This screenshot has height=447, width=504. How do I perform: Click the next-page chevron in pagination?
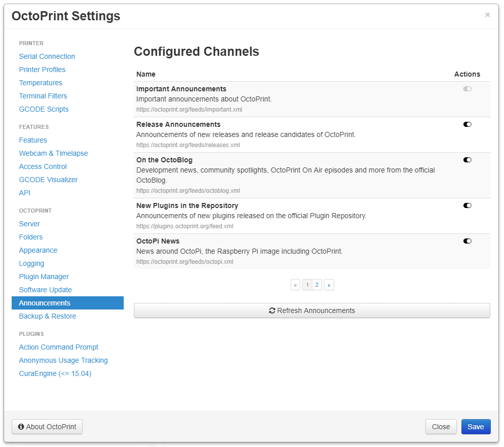pyautogui.click(x=329, y=285)
